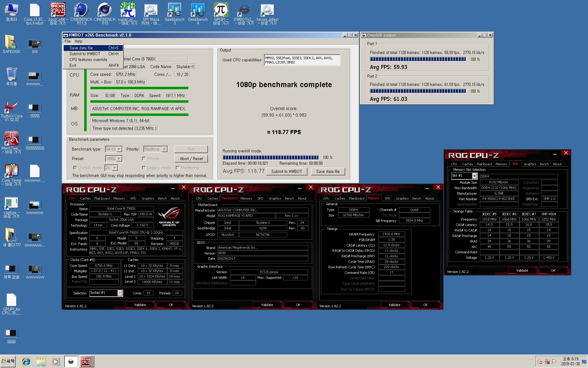The image size is (588, 368).
Task: Open About tab in Mainboard window
Action: [302, 198]
